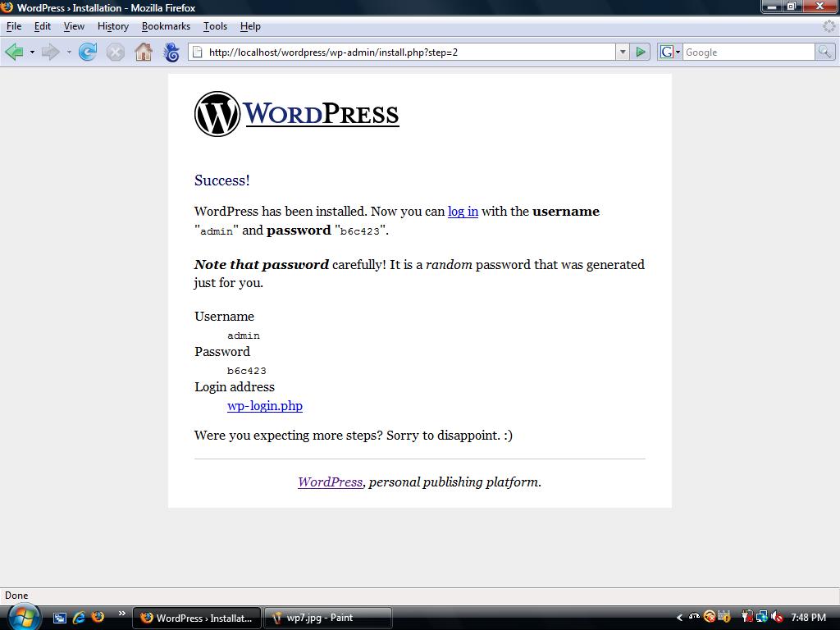
Task: Follow the 'log in' link
Action: [463, 212]
